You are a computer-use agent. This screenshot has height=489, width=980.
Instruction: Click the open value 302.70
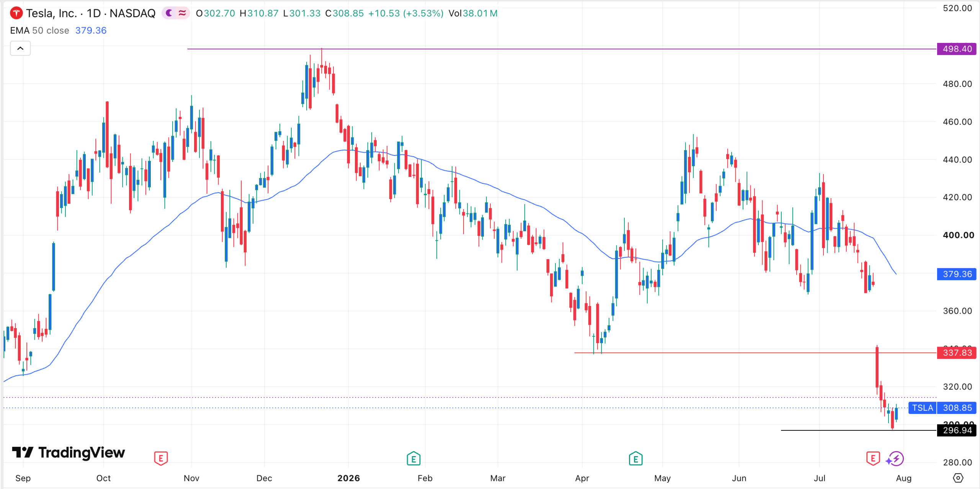coord(219,13)
